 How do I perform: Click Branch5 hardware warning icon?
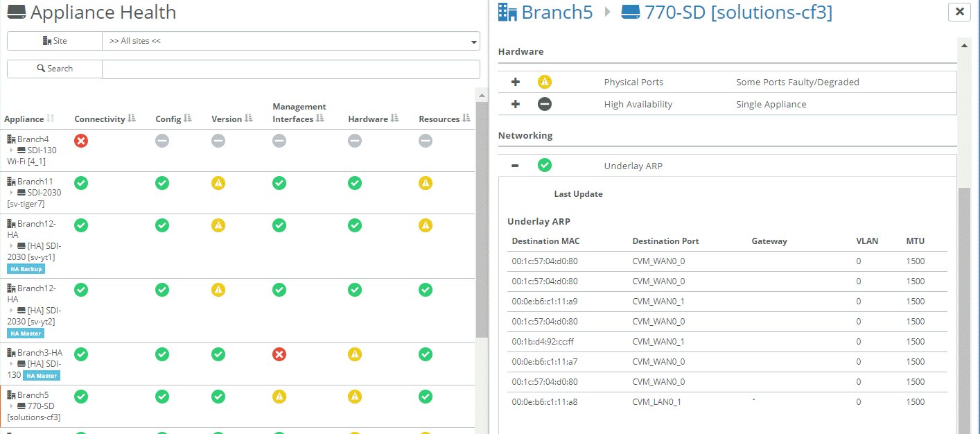(x=355, y=397)
